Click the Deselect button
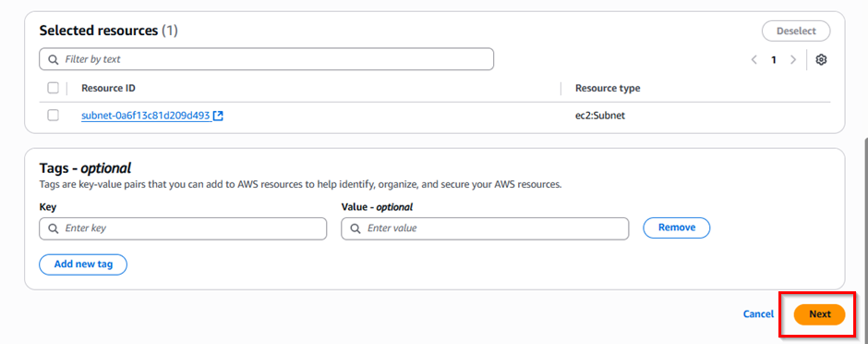This screenshot has width=868, height=344. pyautogui.click(x=796, y=31)
